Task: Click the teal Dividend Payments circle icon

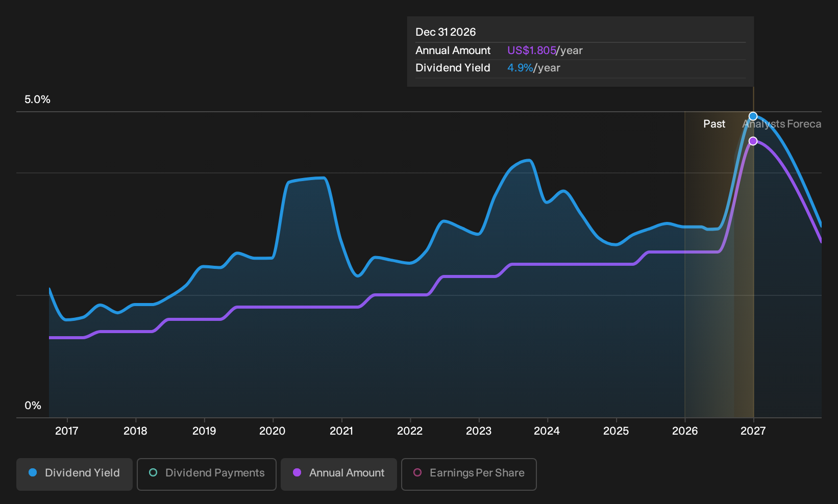Action: (153, 473)
